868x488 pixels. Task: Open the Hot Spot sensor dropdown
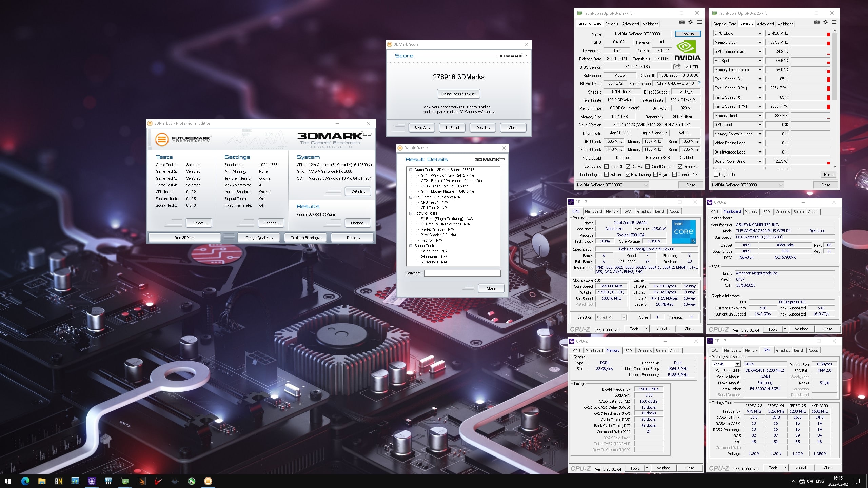[760, 61]
